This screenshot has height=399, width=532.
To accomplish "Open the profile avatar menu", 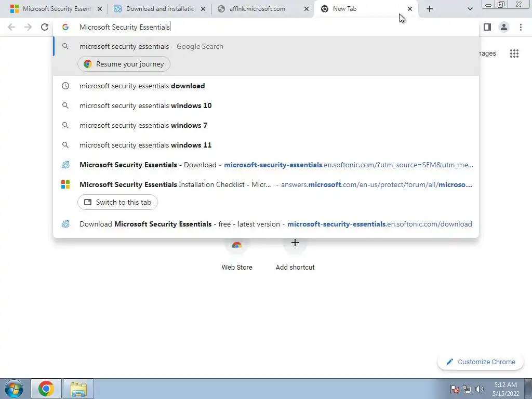I will point(504,27).
